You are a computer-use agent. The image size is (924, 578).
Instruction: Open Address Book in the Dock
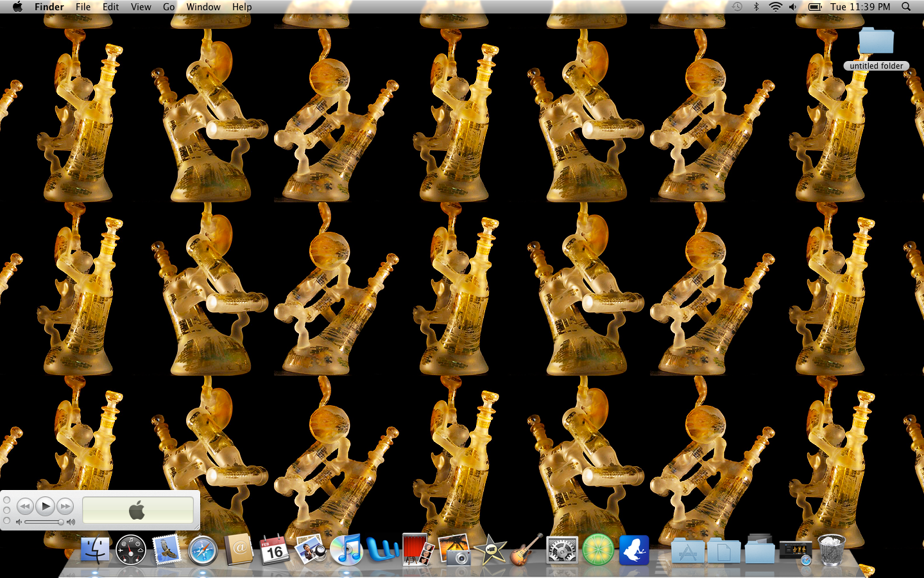pos(239,550)
